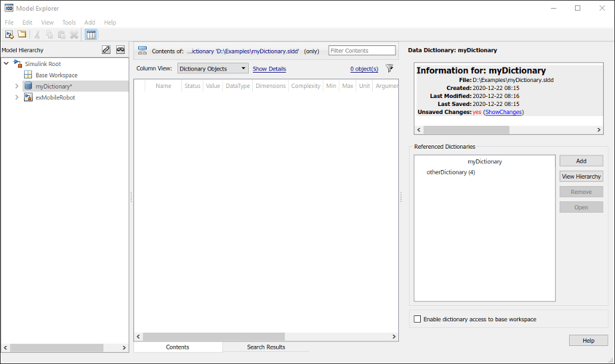615x364 pixels.
Task: Click the Simulink Root icon
Action: 18,63
